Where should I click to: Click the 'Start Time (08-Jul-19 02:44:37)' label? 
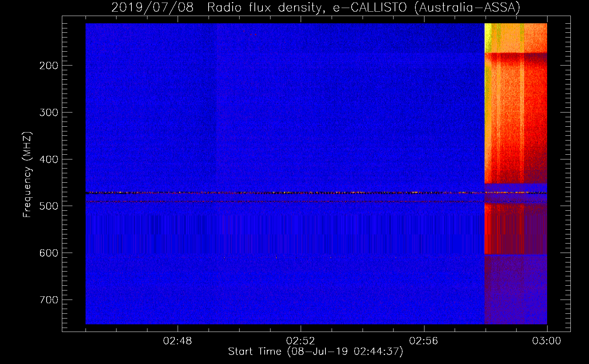[x=316, y=352]
